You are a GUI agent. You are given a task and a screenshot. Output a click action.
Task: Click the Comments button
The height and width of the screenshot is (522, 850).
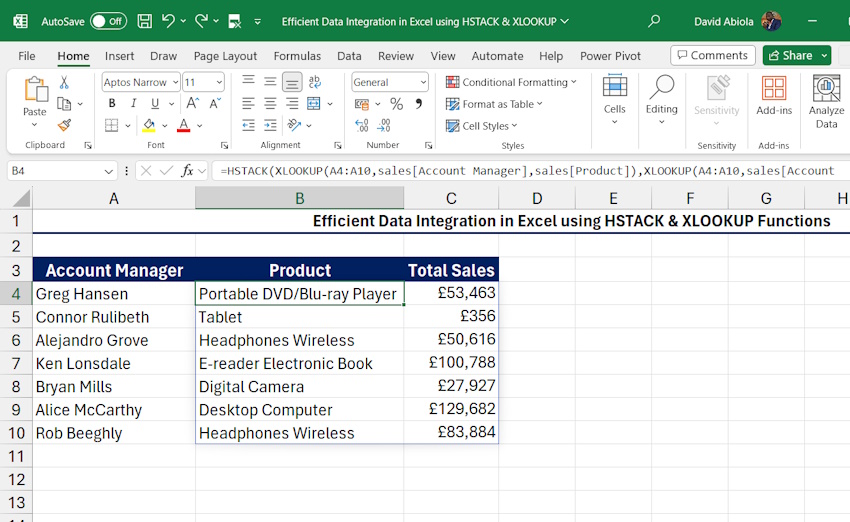coord(712,56)
